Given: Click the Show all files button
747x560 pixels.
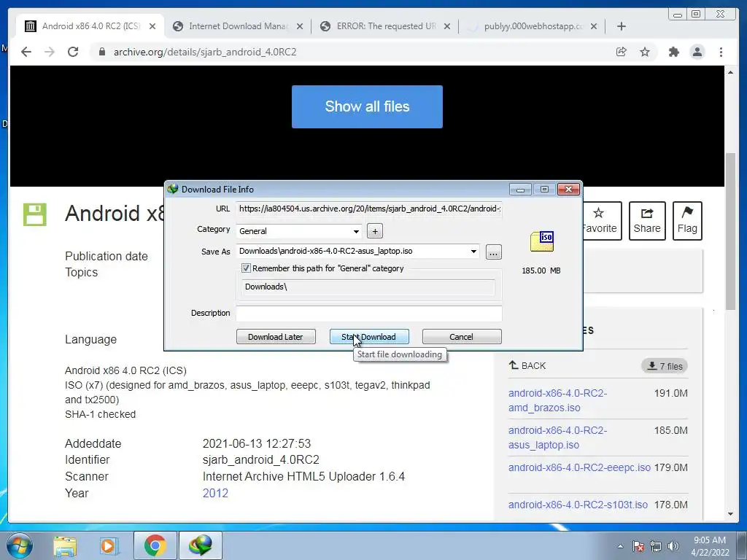Looking at the screenshot, I should click(x=367, y=106).
